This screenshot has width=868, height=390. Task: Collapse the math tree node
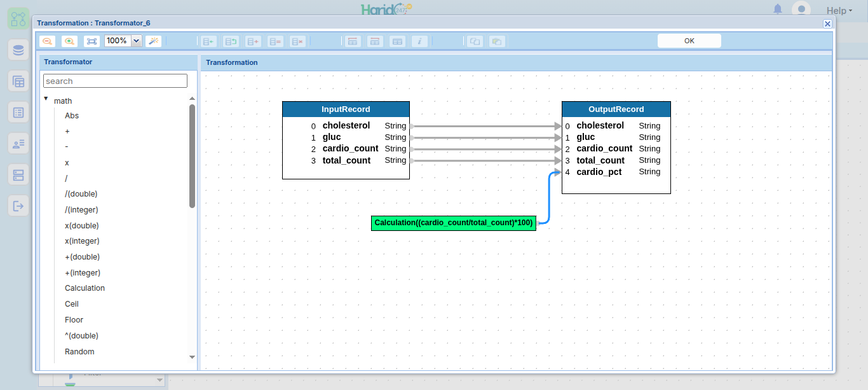46,99
